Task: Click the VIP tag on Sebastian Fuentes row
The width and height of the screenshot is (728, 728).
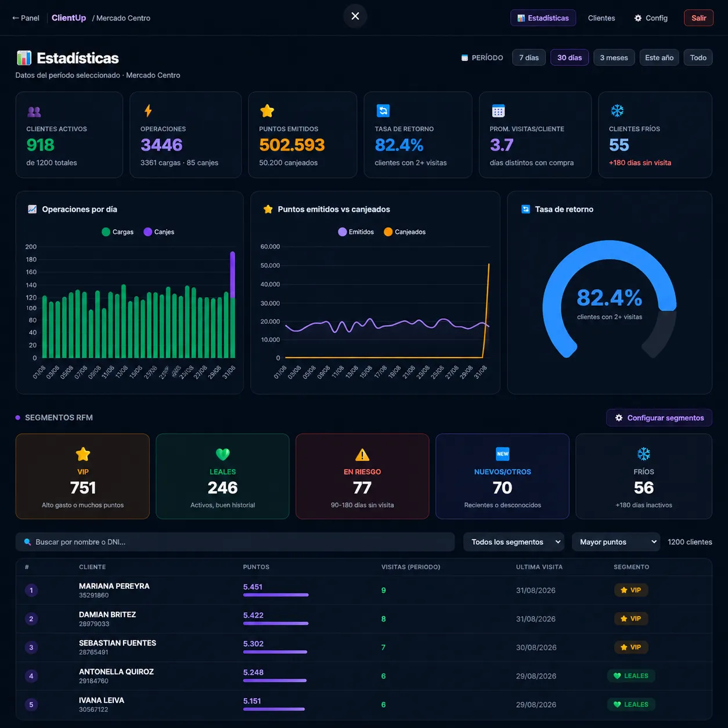Action: [x=631, y=647]
